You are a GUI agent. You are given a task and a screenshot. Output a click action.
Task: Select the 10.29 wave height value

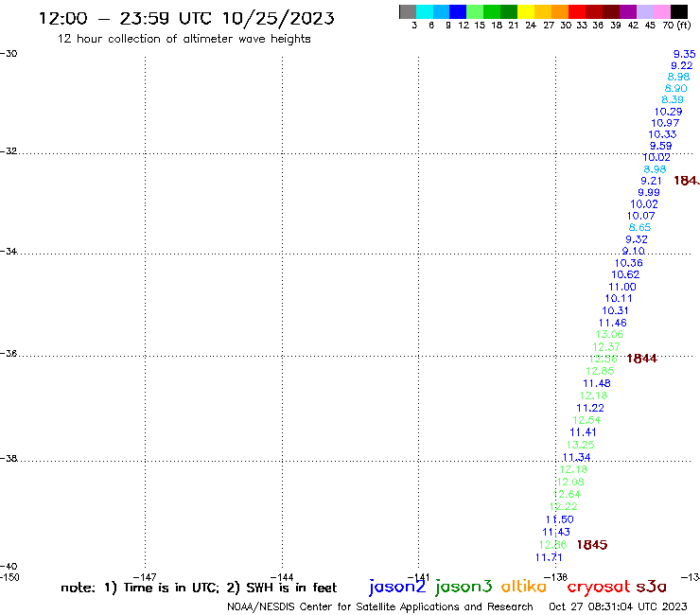[x=668, y=112]
